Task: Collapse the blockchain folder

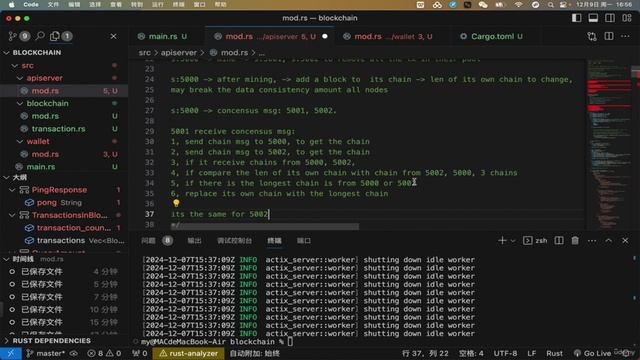Action: pos(20,104)
